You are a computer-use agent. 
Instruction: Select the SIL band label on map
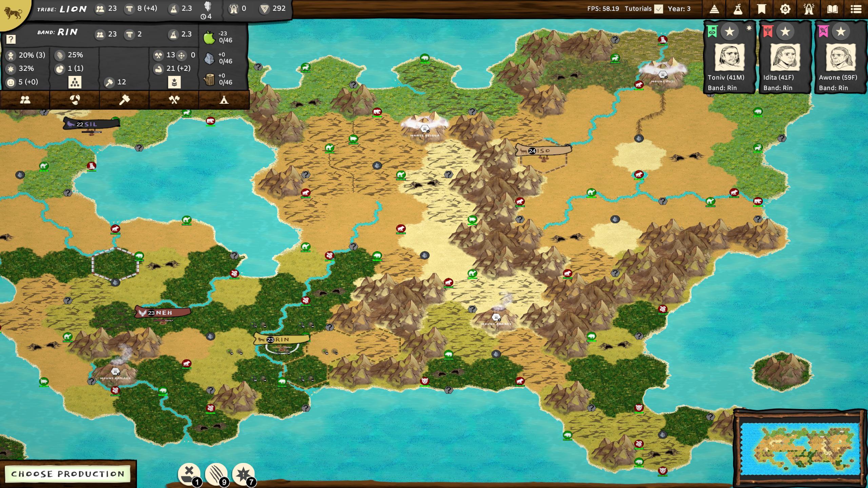click(x=91, y=124)
